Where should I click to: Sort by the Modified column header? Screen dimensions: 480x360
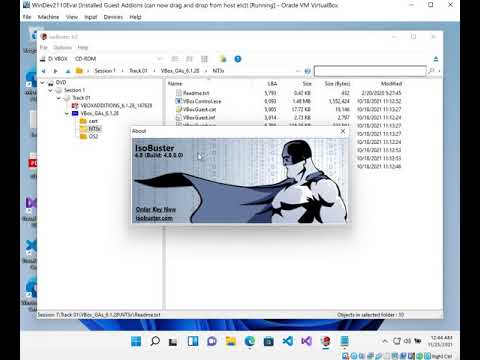click(x=391, y=84)
